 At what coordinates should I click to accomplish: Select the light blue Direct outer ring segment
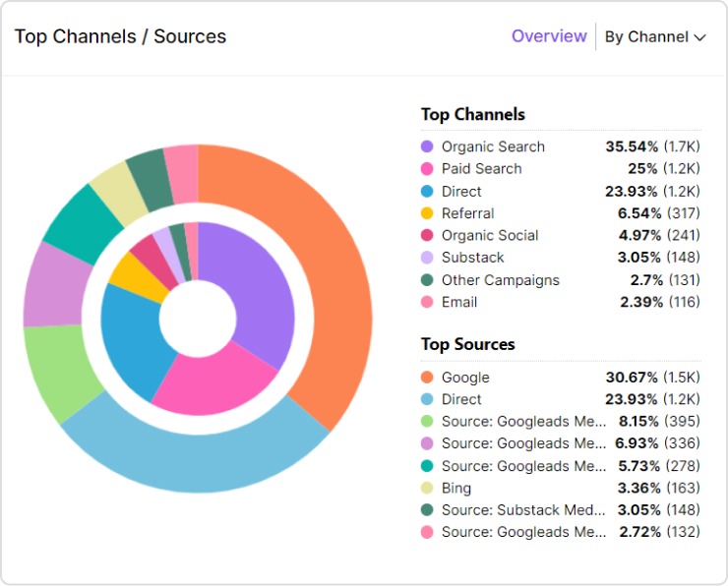point(197,460)
